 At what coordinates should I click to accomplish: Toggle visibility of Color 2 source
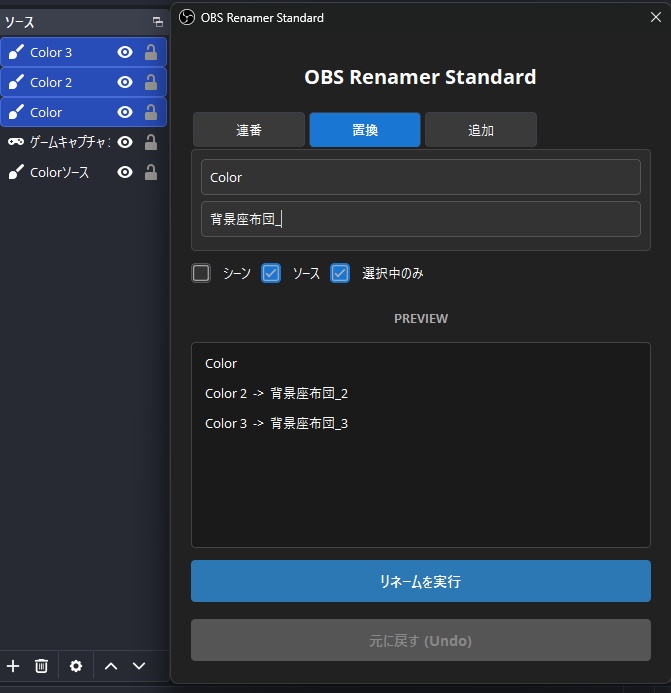(x=125, y=82)
